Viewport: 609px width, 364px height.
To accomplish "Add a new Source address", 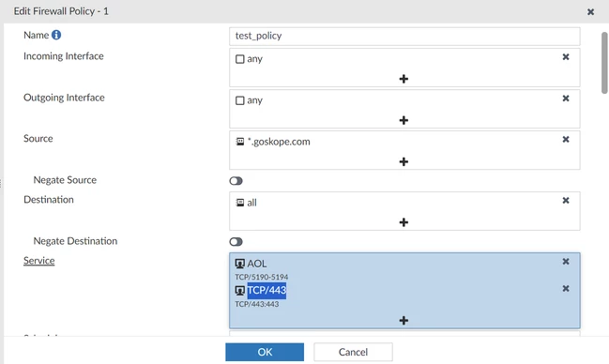I will 403,161.
